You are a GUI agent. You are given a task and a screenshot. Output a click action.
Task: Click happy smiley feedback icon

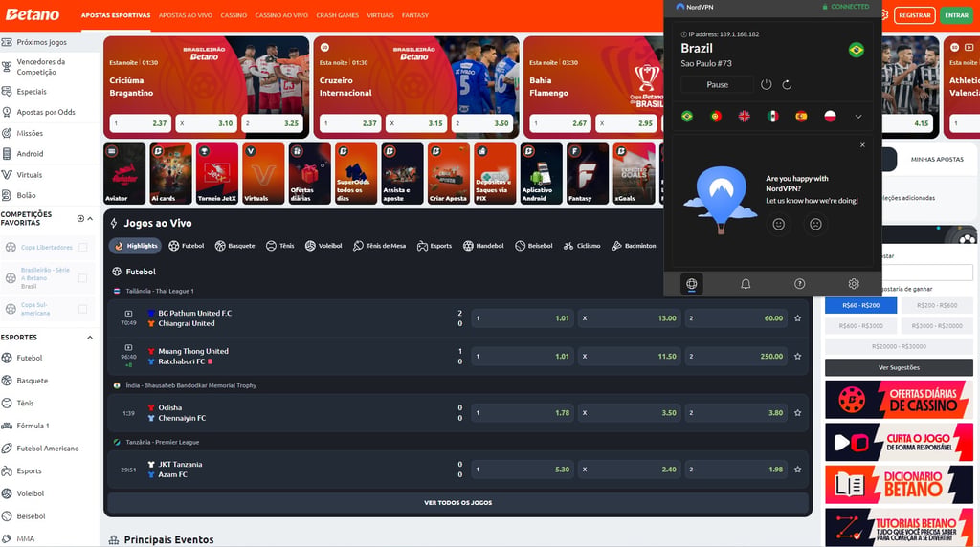pyautogui.click(x=779, y=224)
